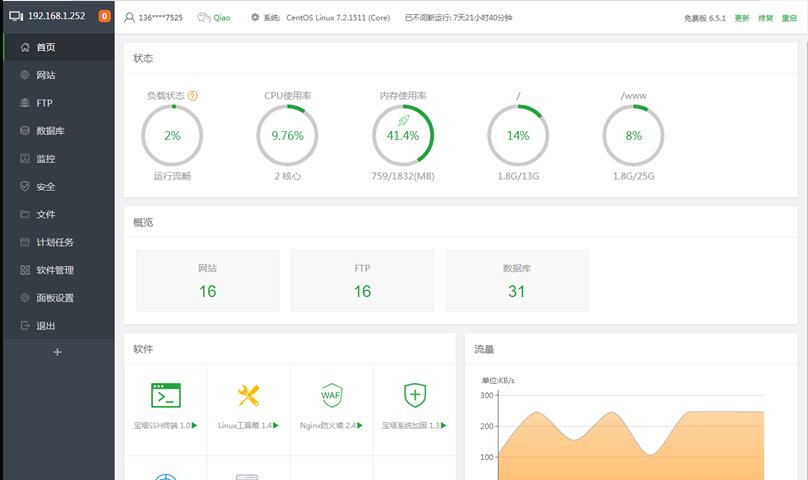Open the 网站 16 overview card
The width and height of the screenshot is (808, 480).
(208, 281)
